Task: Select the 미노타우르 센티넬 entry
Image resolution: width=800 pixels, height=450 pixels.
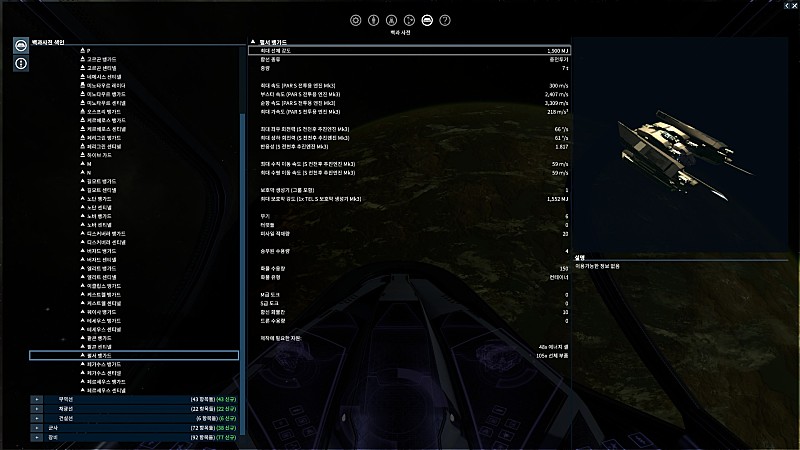Action: (106, 103)
